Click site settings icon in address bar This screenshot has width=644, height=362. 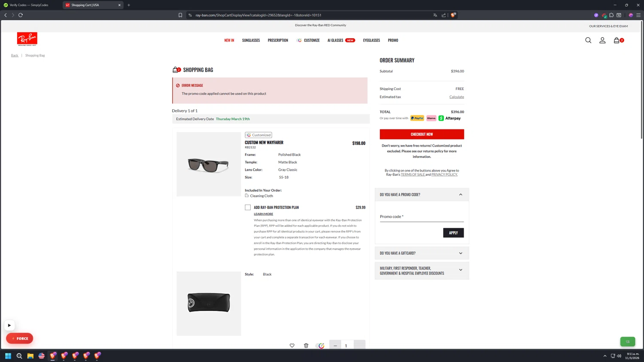coord(190,15)
